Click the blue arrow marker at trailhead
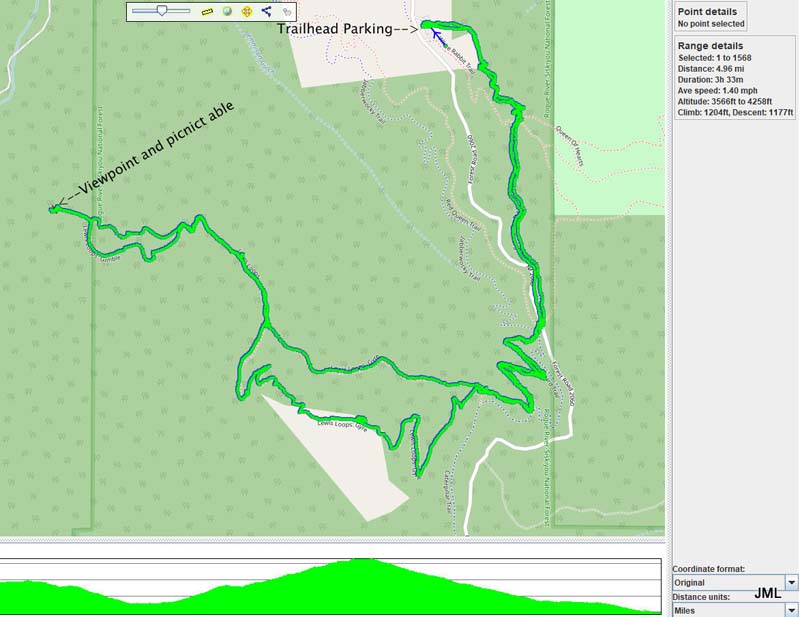This screenshot has height=617, width=800. [436, 35]
